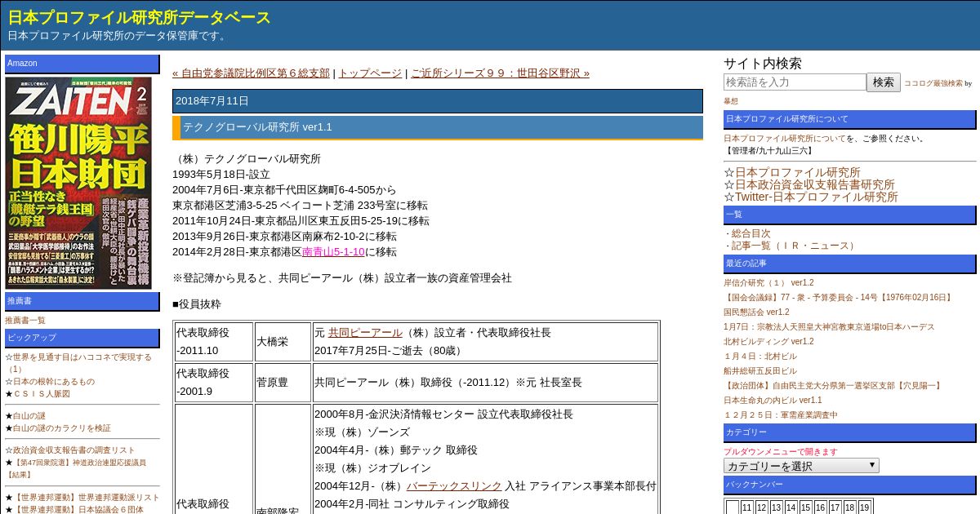Viewport: 980px width, 514px height.
Task: Open the 総合目次 link
Action: 751,233
